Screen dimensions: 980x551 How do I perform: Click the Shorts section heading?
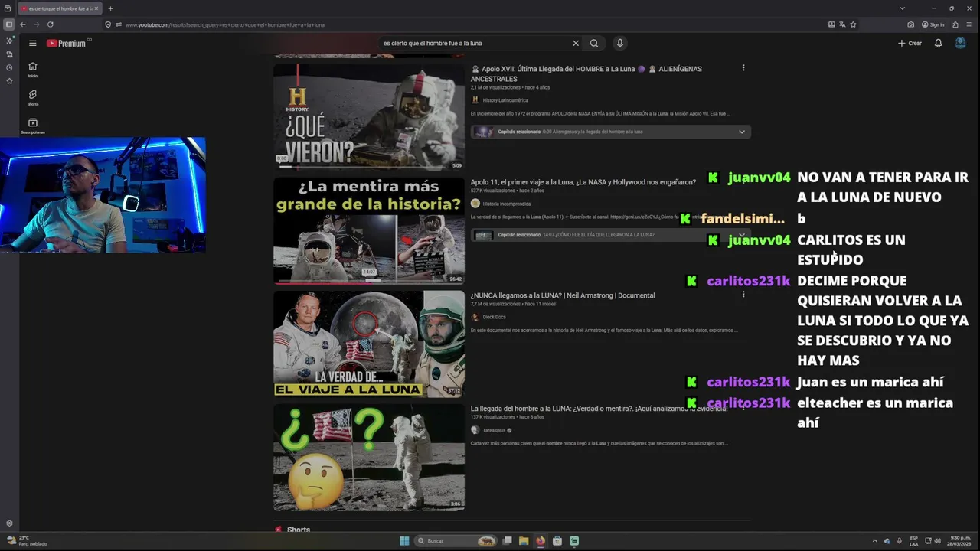point(299,530)
